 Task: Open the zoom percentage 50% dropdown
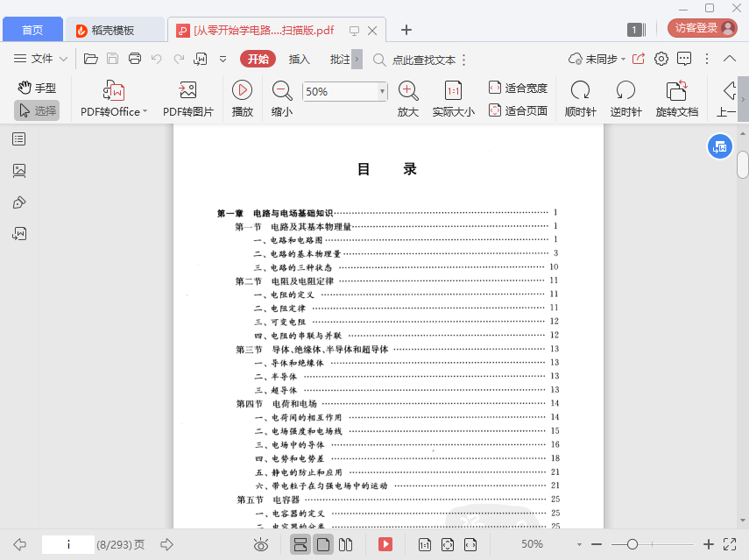click(382, 91)
